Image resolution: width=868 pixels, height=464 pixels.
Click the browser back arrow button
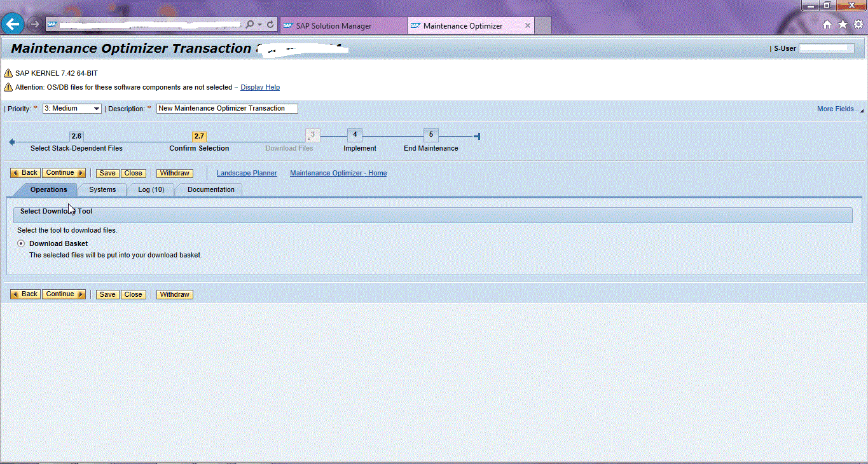[13, 25]
